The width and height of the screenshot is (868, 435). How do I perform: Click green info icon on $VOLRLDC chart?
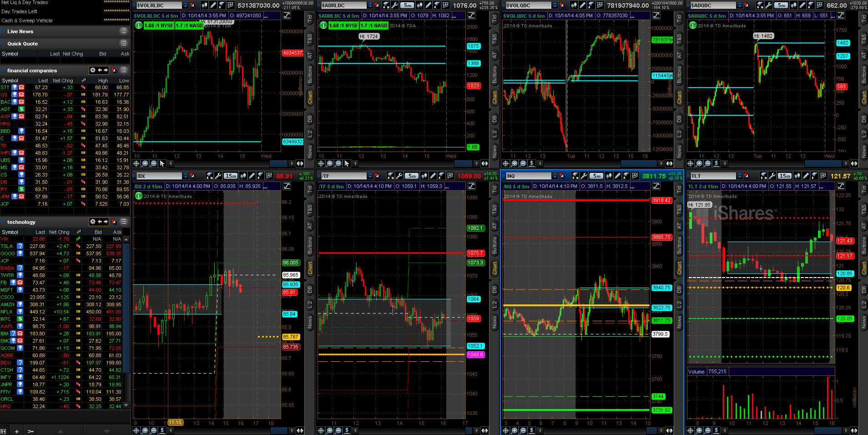pyautogui.click(x=138, y=25)
